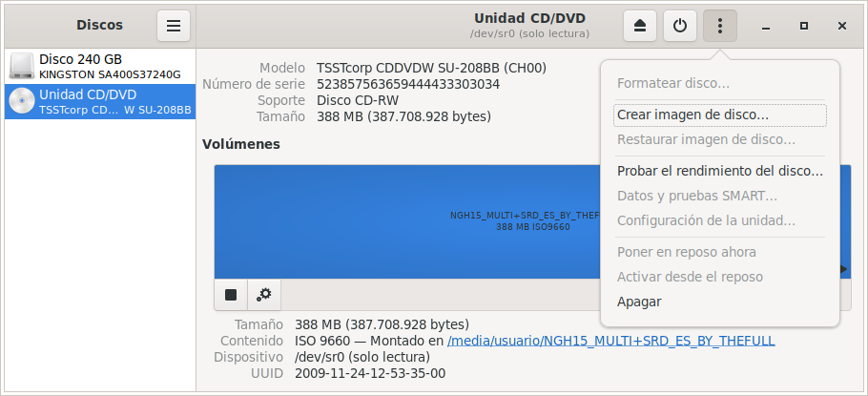The height and width of the screenshot is (396, 868).
Task: Open the /media/usuario/NGH15 mount point link
Action: point(610,340)
